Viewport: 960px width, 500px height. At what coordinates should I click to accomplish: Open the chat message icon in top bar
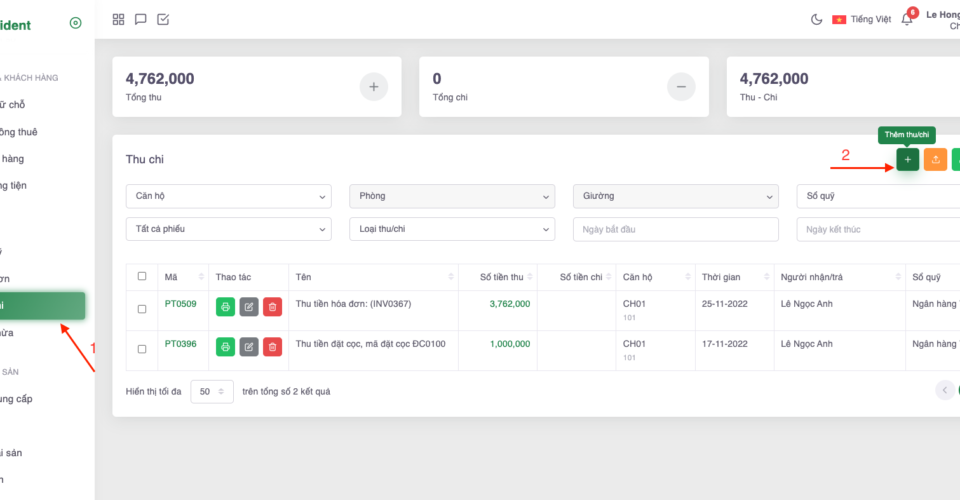141,19
